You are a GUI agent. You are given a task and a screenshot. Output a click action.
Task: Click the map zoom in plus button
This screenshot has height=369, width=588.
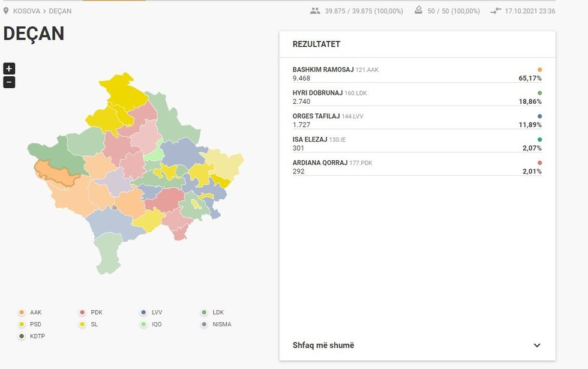(x=9, y=68)
